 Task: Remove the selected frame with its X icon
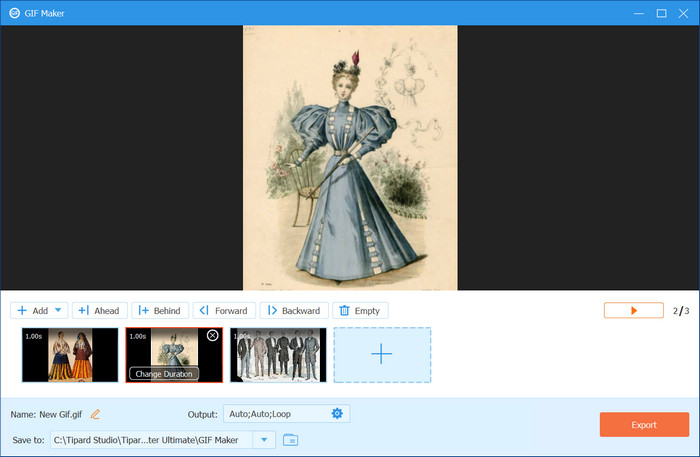pyautogui.click(x=212, y=336)
